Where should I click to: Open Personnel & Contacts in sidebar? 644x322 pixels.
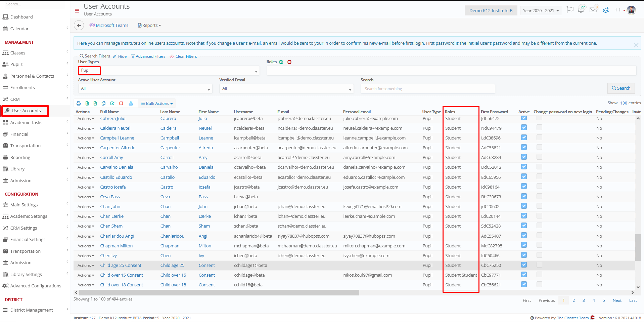32,76
